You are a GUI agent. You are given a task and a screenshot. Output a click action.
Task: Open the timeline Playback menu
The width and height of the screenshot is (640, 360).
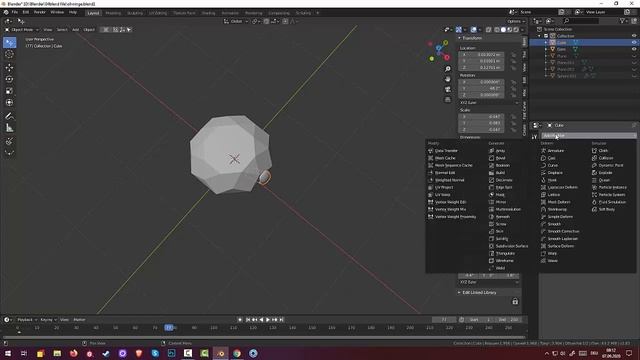point(27,320)
